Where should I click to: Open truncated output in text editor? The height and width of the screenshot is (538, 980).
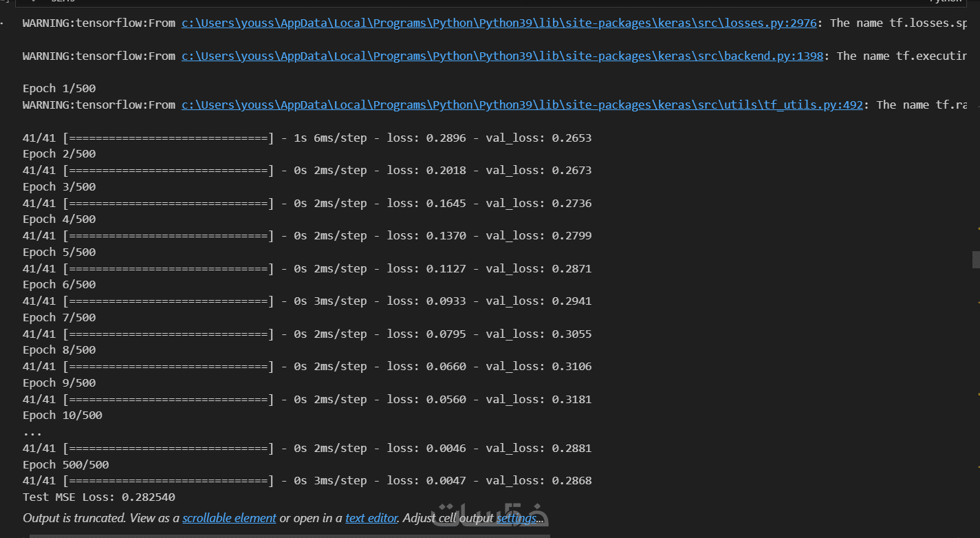pyautogui.click(x=371, y=518)
